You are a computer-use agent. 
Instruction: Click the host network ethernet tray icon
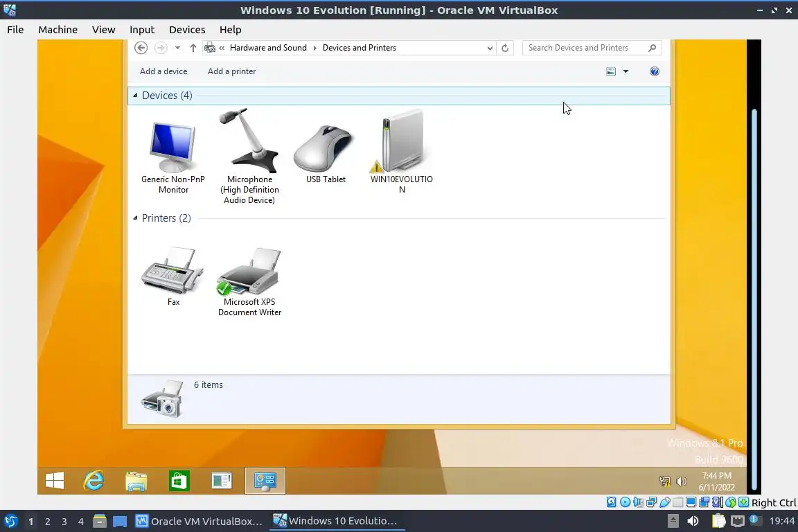tap(738, 521)
